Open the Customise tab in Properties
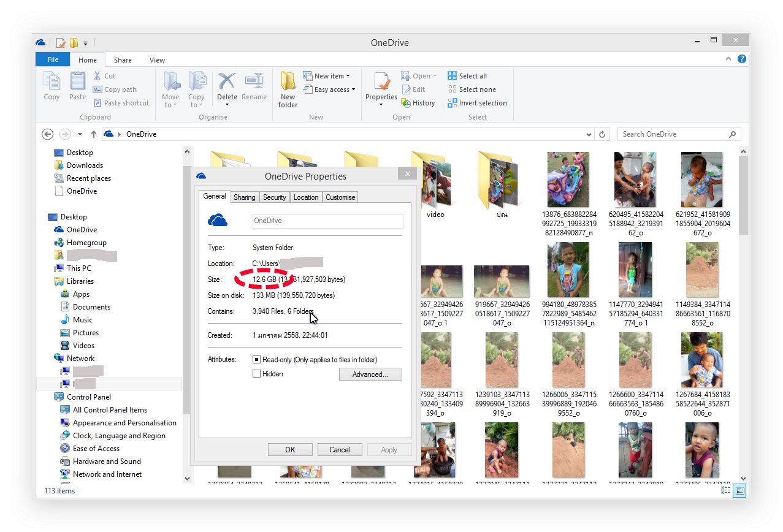 (340, 197)
